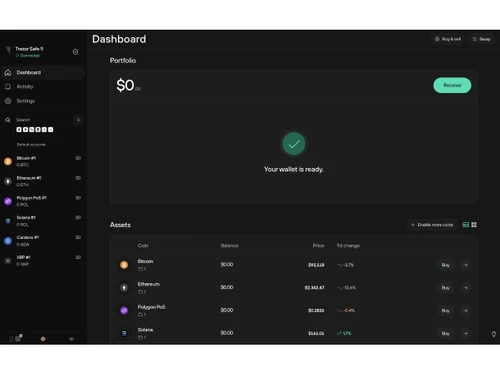The image size is (500, 375).
Task: Click the XRP icon in sidebar
Action: click(8, 261)
